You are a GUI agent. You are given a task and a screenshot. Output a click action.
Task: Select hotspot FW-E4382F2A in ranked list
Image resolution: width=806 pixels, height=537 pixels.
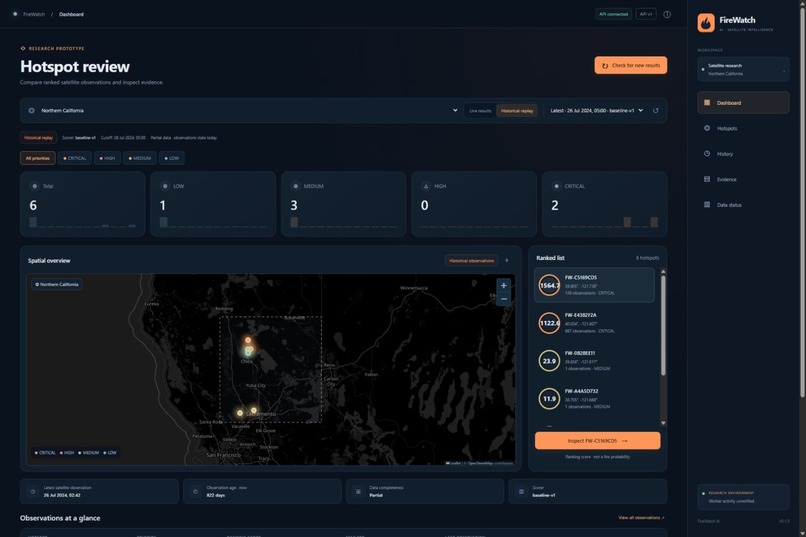[x=594, y=323]
